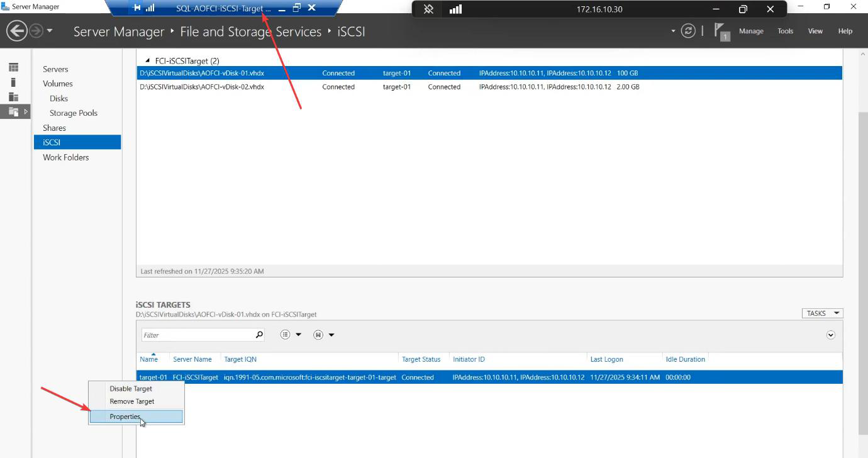The height and width of the screenshot is (458, 868).
Task: Click the vertical scrollbar on the right
Action: [x=862, y=274]
